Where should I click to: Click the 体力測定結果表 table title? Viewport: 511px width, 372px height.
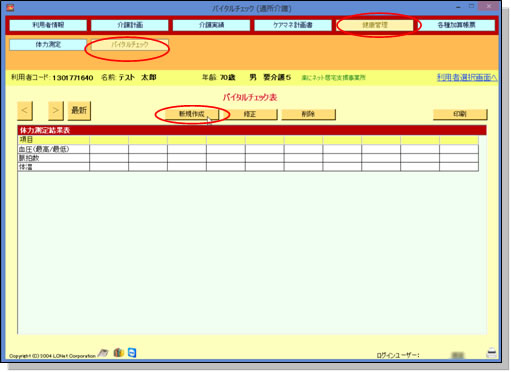click(45, 130)
